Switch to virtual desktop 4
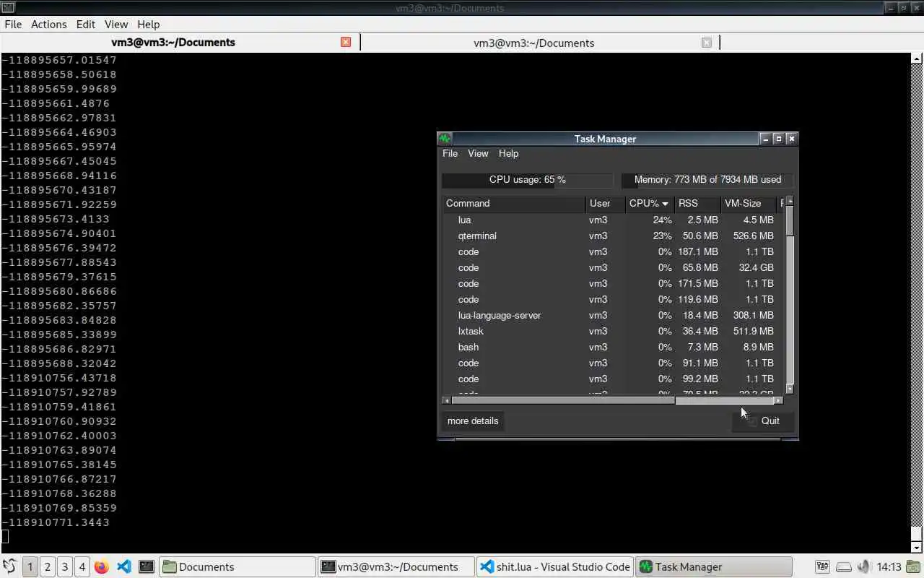This screenshot has height=578, width=924. [82, 566]
